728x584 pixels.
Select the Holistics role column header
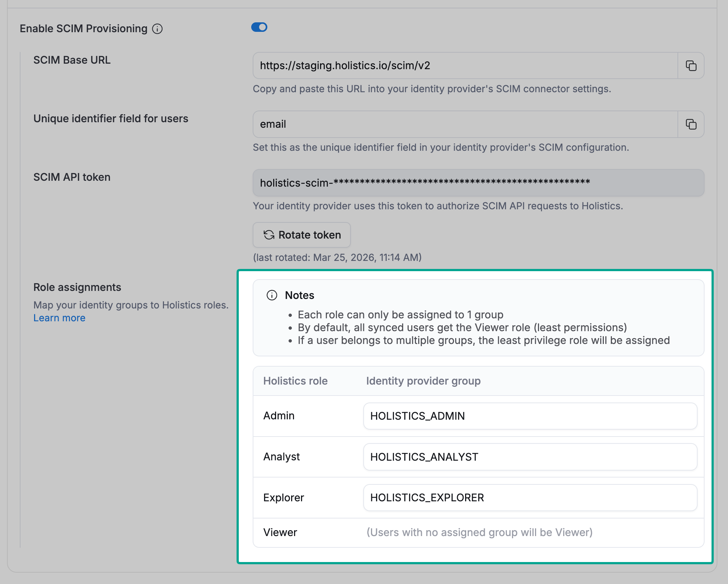295,381
